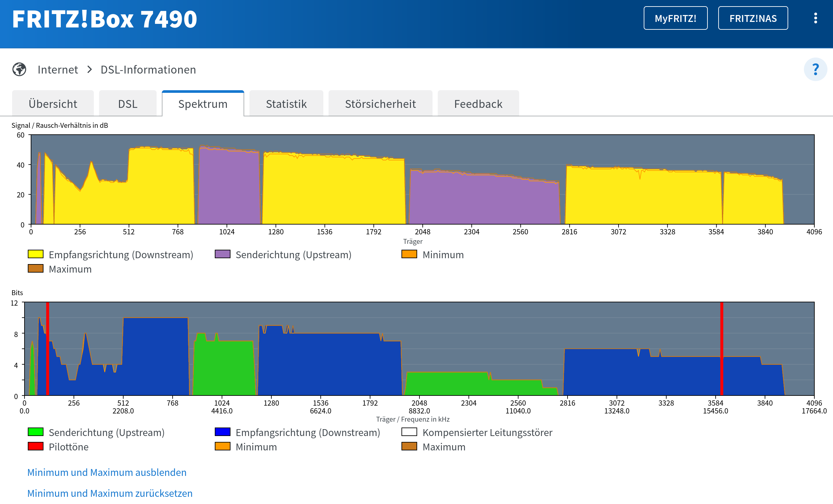Click yellow Empfangsrichtung (Downstream) legend swatch
This screenshot has width=833, height=504.
(36, 254)
